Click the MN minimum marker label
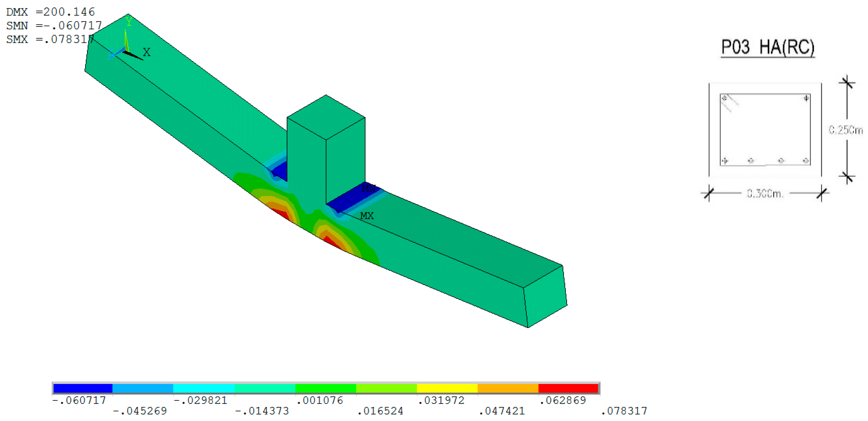This screenshot has height=421, width=868. pos(368,188)
